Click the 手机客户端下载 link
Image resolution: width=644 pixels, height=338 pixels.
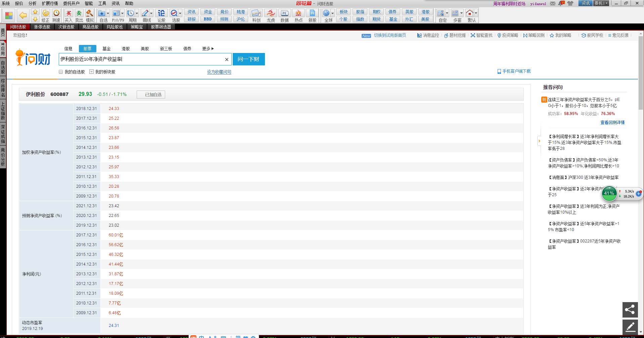tap(514, 71)
